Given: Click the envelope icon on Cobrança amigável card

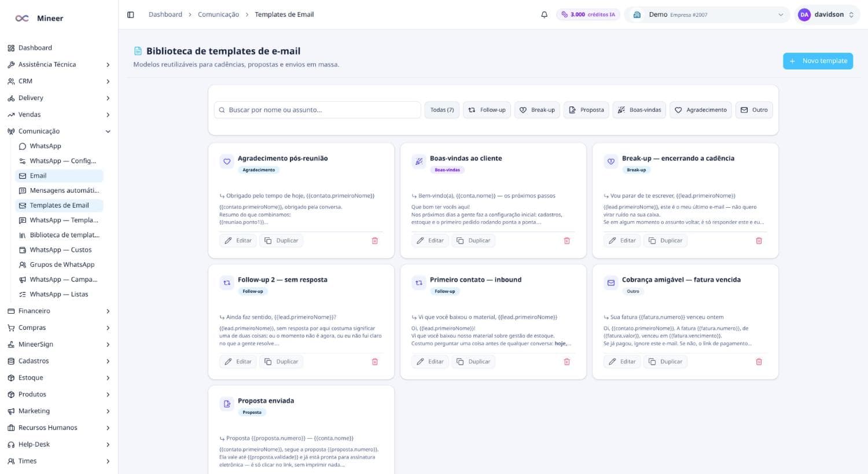Looking at the screenshot, I should 611,283.
